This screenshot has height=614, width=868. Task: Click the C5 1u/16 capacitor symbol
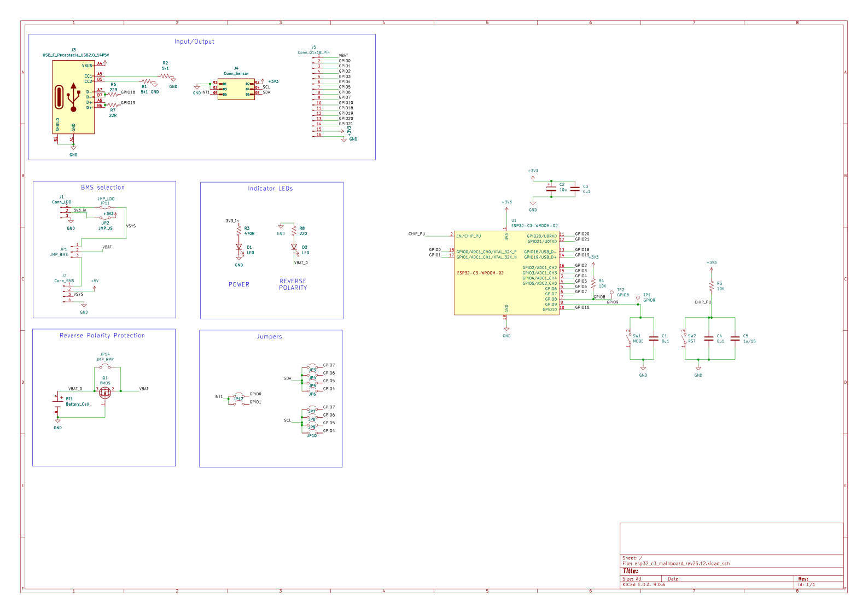tap(735, 338)
